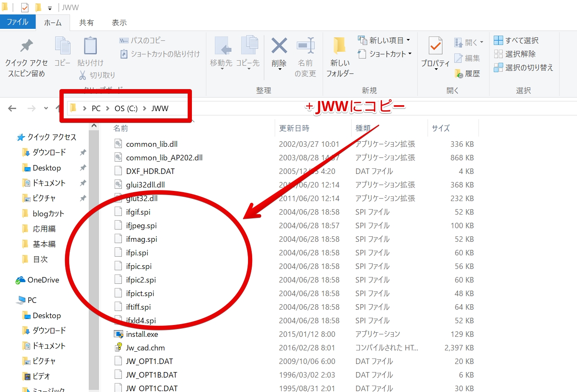Open OneDrive in navigation pane

[x=38, y=280]
